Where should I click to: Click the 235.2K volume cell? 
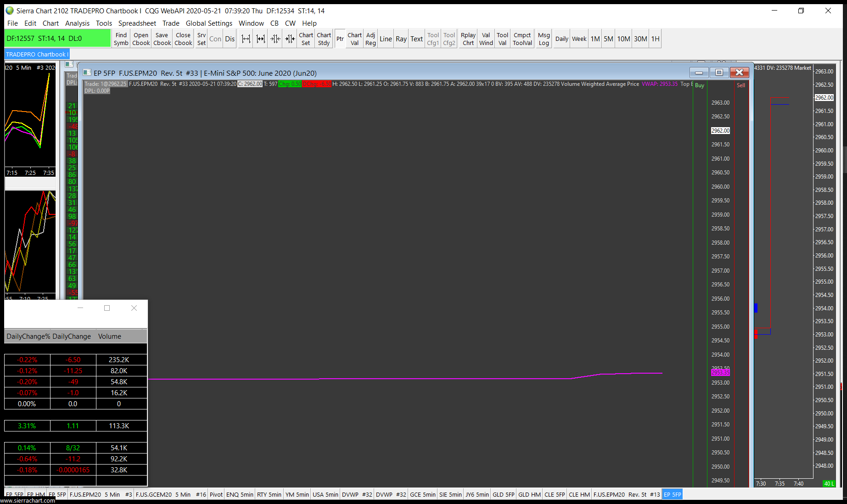119,360
